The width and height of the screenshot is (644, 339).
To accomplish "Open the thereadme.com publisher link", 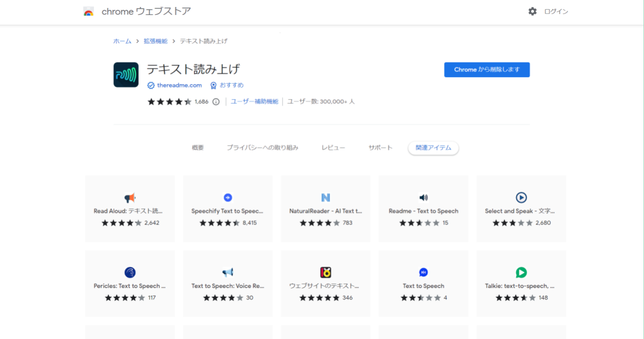I will [179, 85].
